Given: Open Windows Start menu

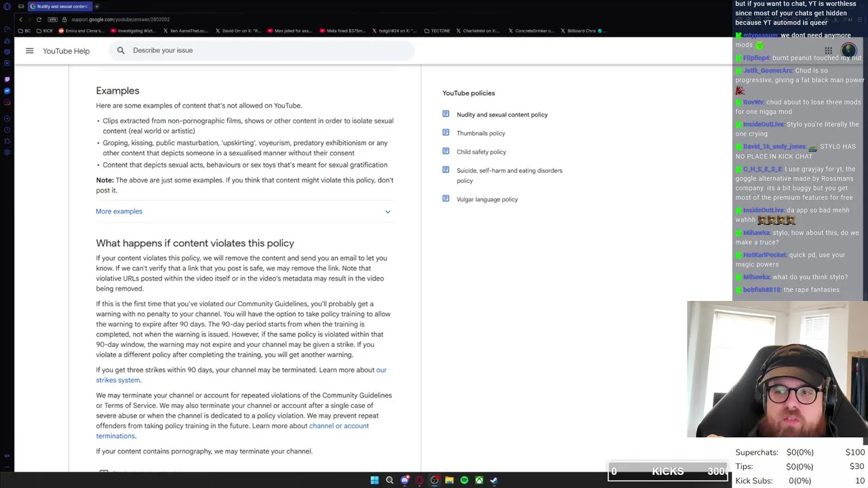Looking at the screenshot, I should 374,480.
